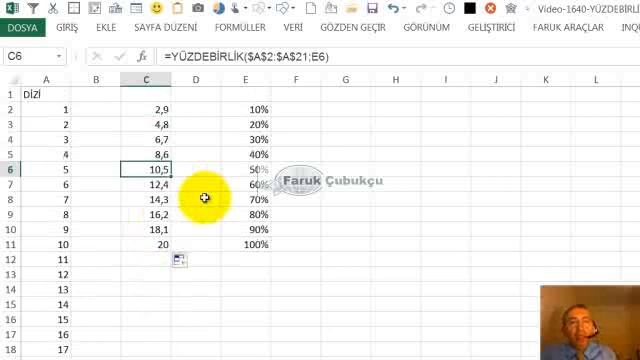Click the open folder icon
640x360 pixels.
(x=351, y=8)
